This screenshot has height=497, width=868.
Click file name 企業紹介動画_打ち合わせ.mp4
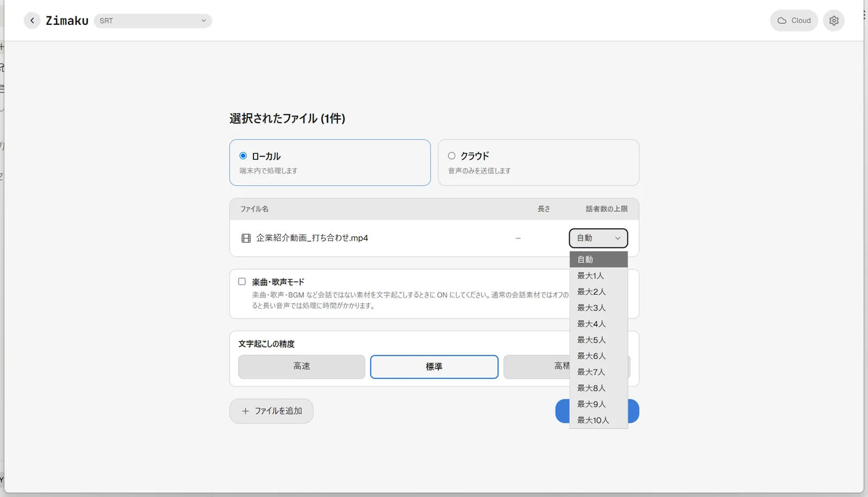click(x=312, y=238)
